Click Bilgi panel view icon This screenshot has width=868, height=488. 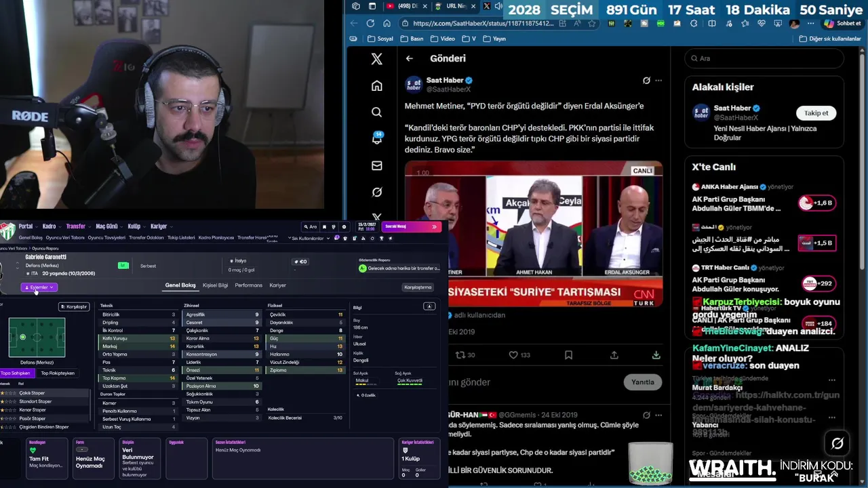(429, 306)
